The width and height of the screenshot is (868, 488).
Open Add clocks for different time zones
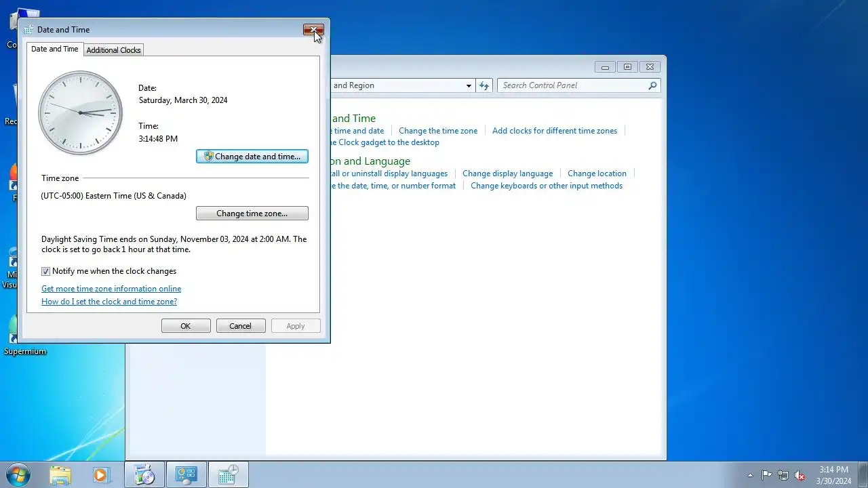pos(555,131)
